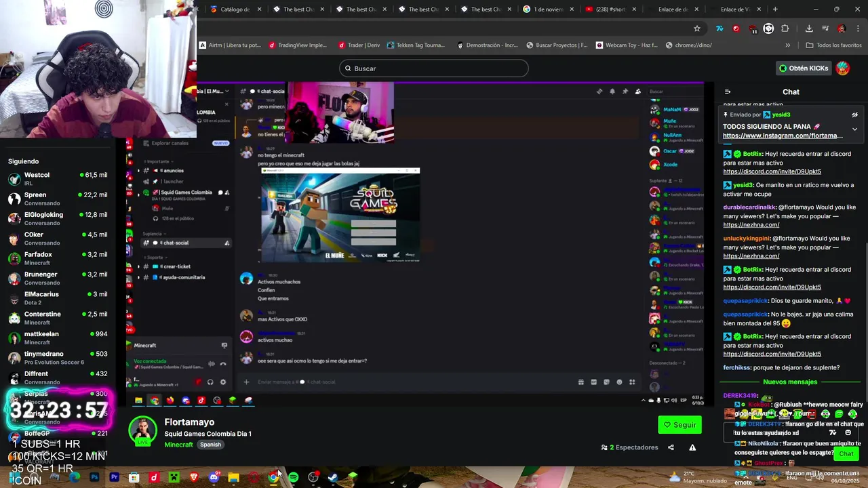The height and width of the screenshot is (488, 868).
Task: Click the extension icon with the 11 badge
Action: click(x=752, y=28)
